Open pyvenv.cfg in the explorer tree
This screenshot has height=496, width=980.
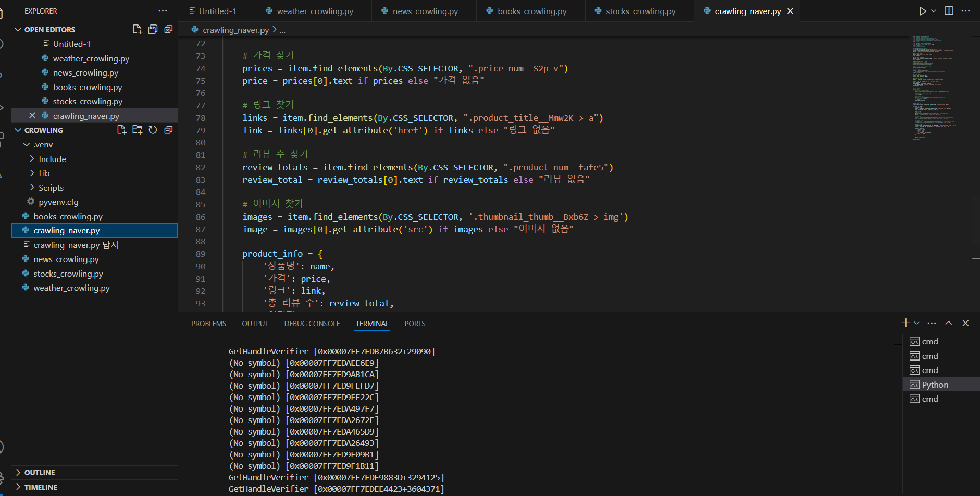click(x=94, y=202)
